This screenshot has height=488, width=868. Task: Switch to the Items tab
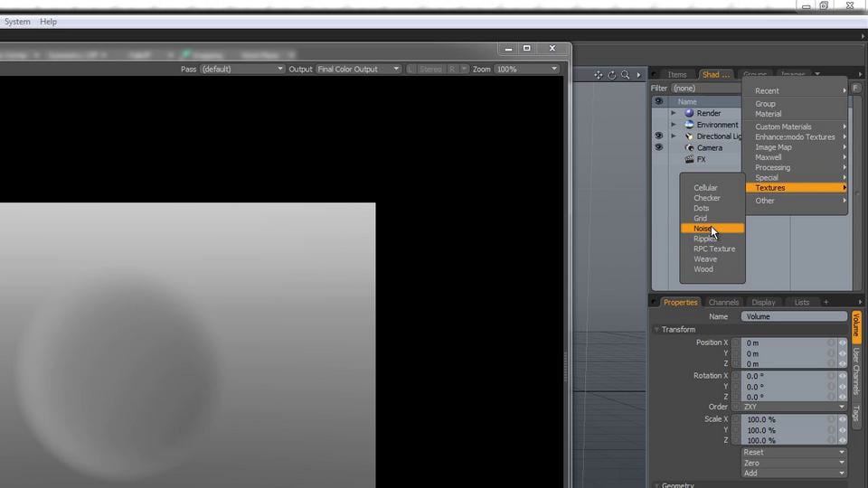[677, 75]
